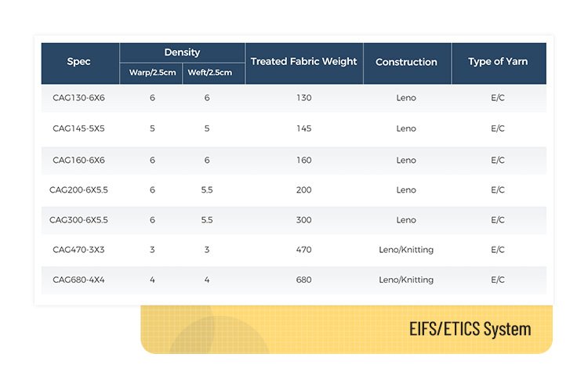Select the Density header cell

pos(182,52)
